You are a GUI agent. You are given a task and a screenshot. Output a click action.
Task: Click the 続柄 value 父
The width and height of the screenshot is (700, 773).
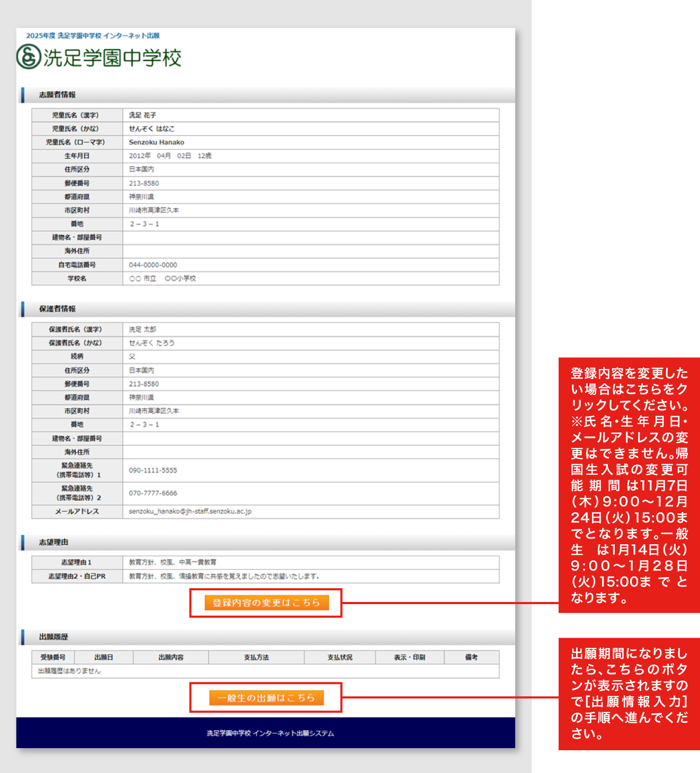coord(132,356)
